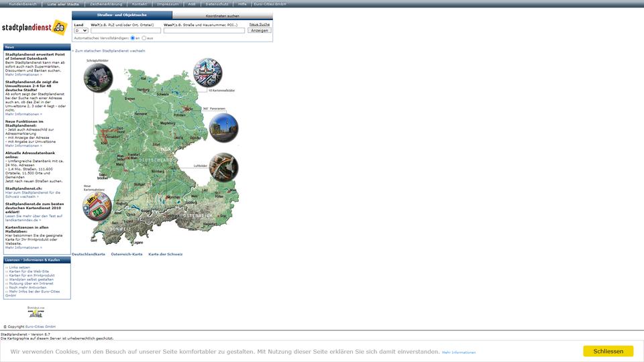Focus the Wo? location input field
Screen dimensions: 644x362
(125, 30)
